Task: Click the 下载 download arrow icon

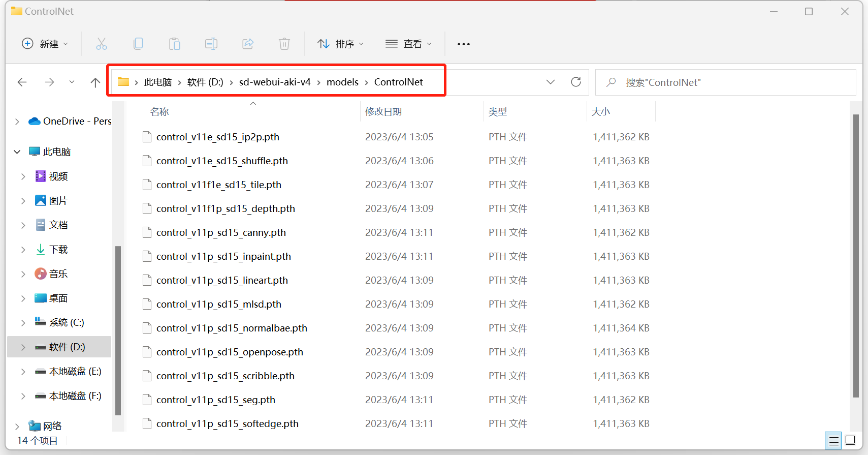Action: [x=41, y=249]
